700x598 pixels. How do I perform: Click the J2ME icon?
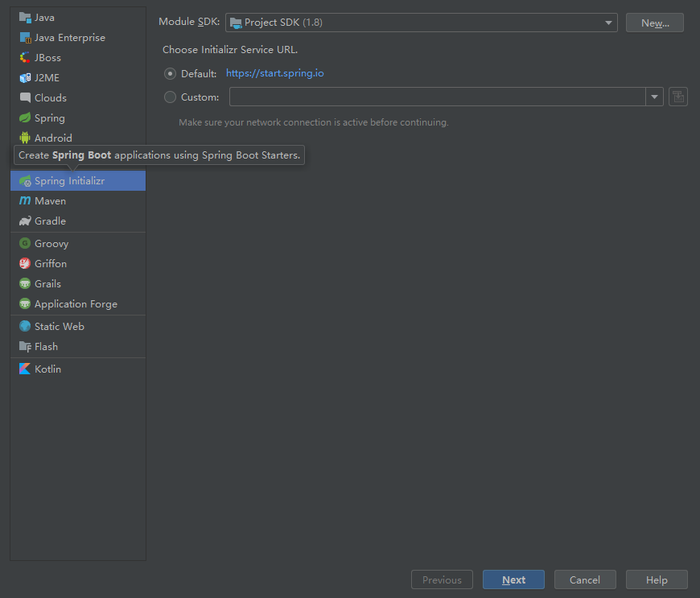coord(25,78)
